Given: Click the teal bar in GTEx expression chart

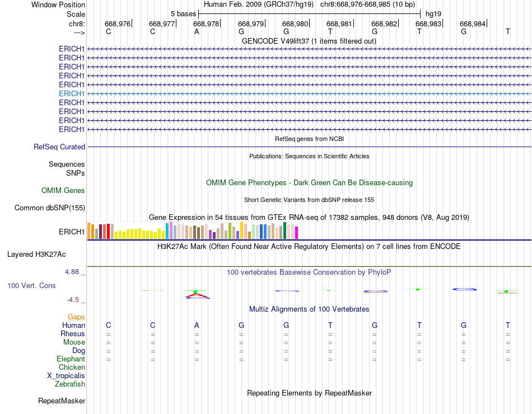Looking at the screenshot, I should 167,231.
